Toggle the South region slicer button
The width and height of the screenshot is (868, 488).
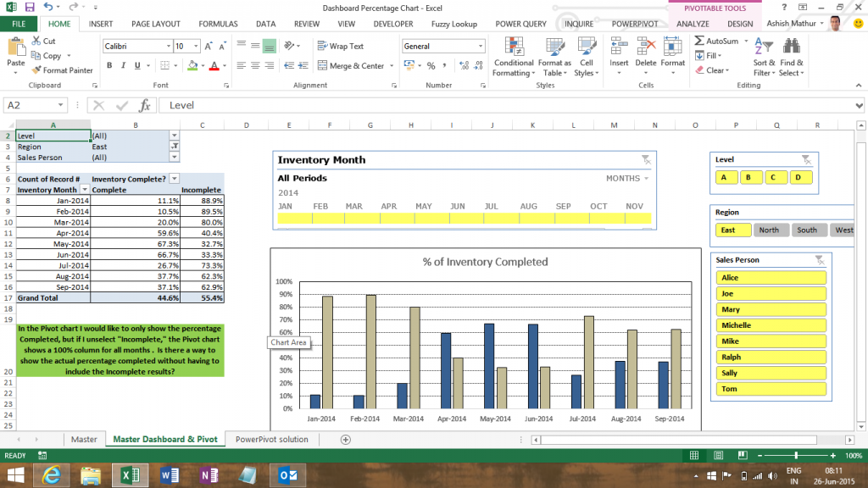pyautogui.click(x=808, y=230)
